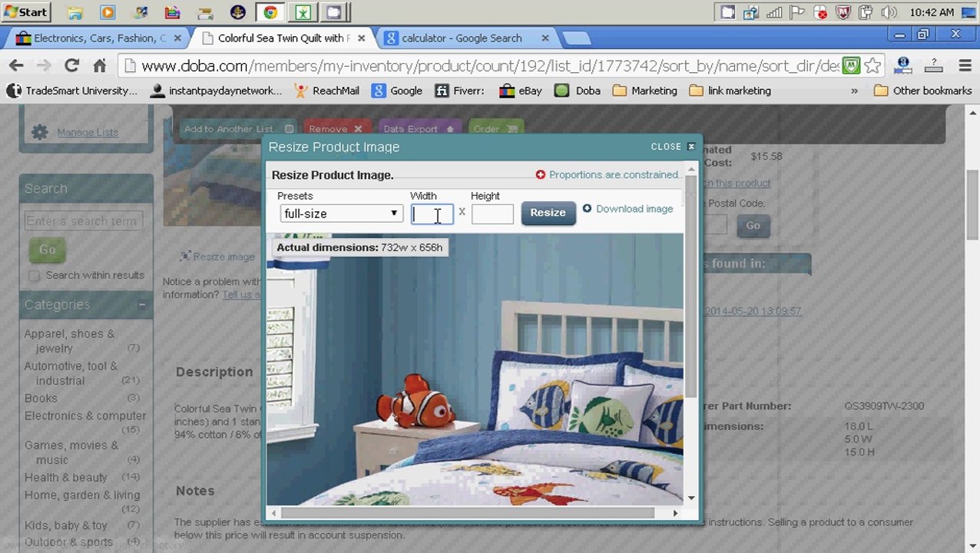Click the question-mark extension icon beside the menu
The width and height of the screenshot is (980, 553).
933,66
